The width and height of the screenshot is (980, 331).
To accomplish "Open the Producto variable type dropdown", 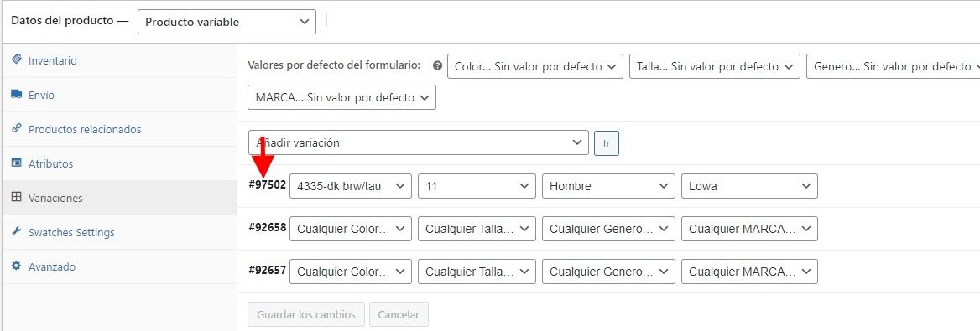I will 227,22.
